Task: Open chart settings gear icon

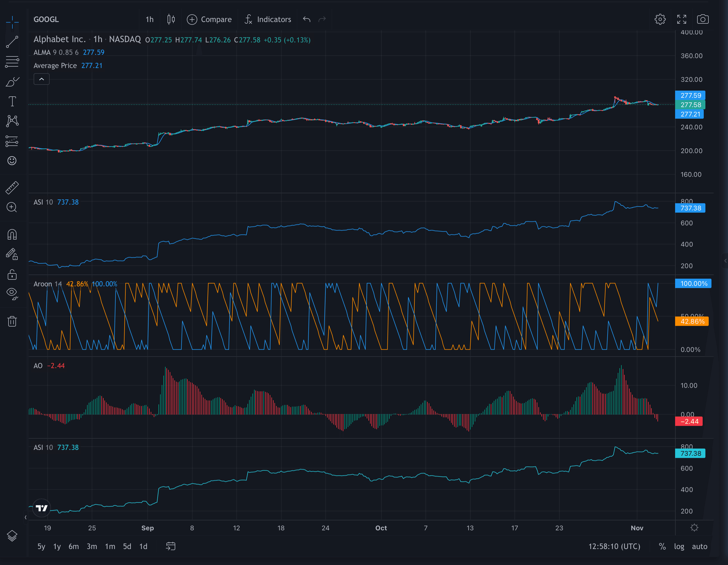Action: (x=660, y=19)
